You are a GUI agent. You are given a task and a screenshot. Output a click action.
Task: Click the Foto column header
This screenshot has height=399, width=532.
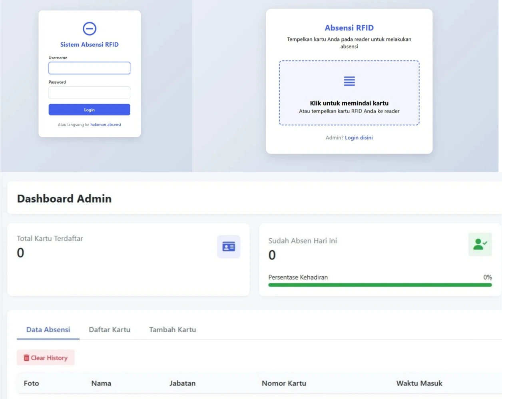point(31,383)
